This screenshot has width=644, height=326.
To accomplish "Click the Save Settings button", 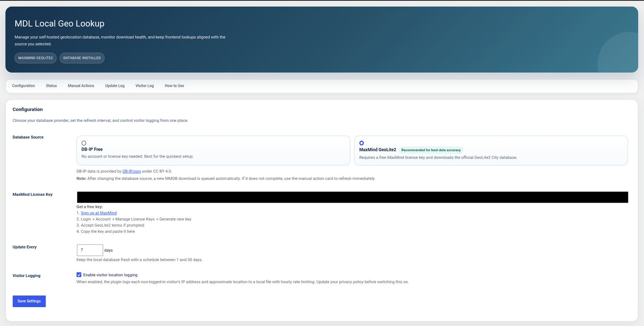I will coord(29,301).
